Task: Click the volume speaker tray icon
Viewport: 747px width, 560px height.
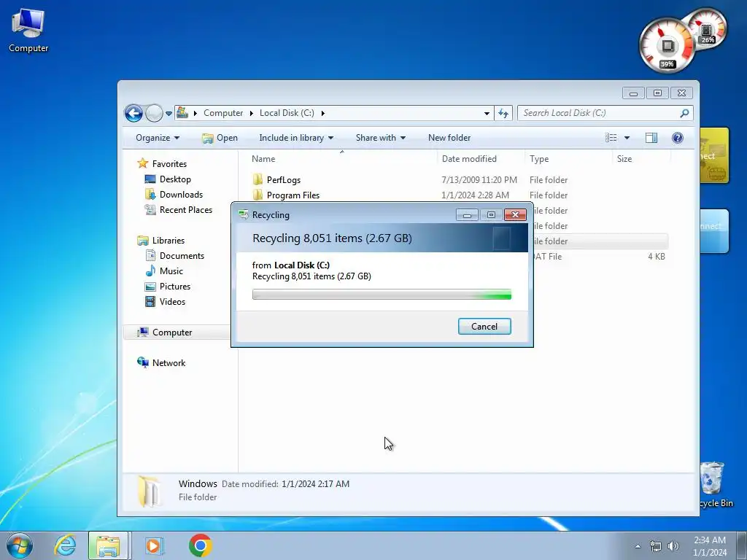Action: coord(673,546)
